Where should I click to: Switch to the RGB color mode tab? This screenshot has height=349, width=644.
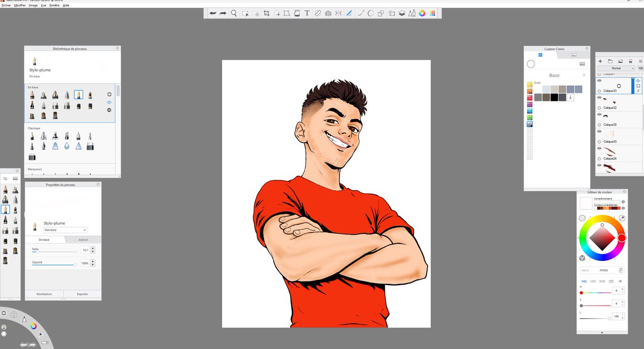tap(602, 281)
